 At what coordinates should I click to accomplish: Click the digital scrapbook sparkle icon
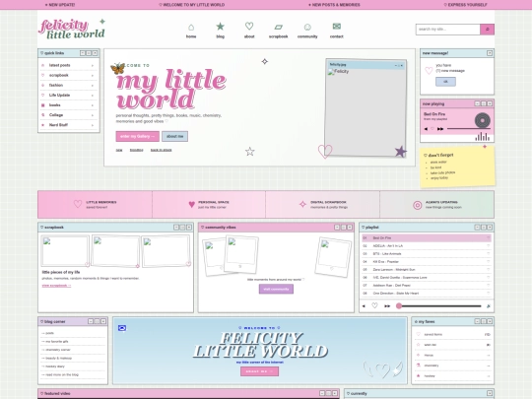[x=302, y=204]
